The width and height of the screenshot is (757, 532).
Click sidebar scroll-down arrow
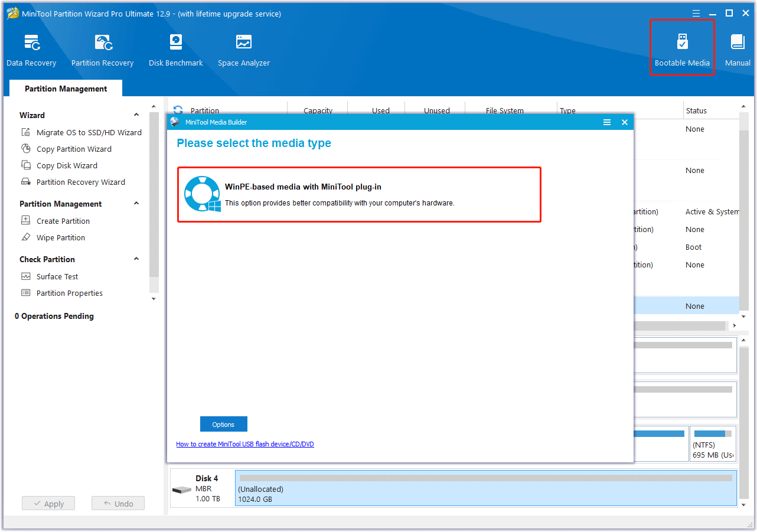tap(154, 298)
